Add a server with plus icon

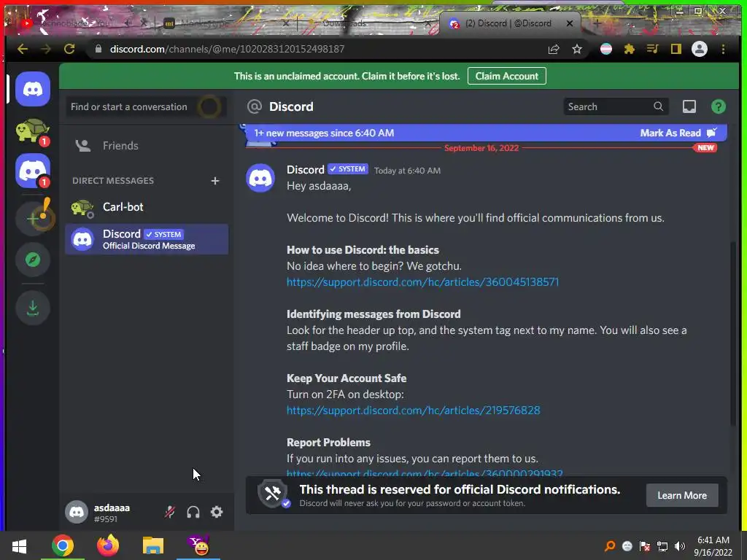[x=32, y=219]
